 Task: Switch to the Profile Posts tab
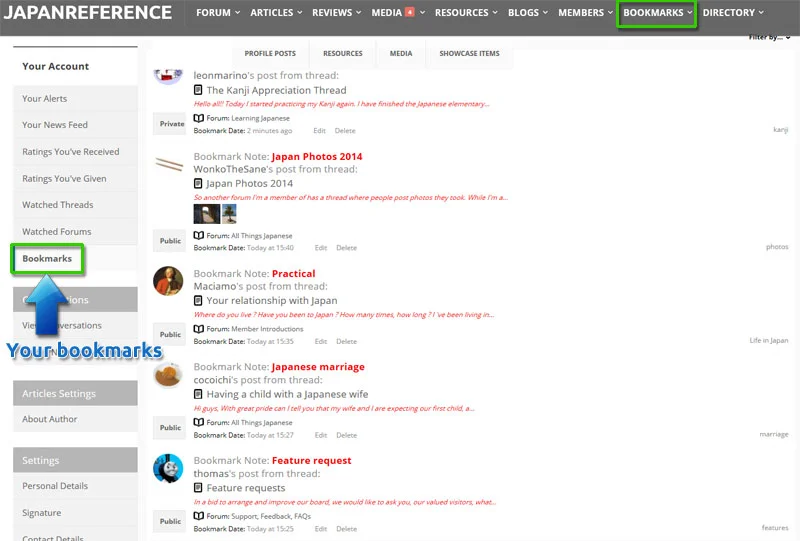click(x=270, y=53)
